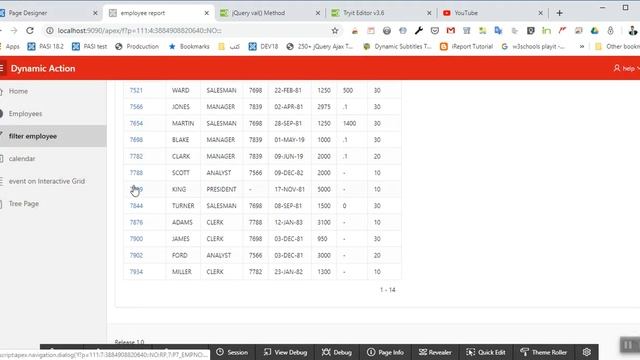Bookmark this page with the star icon
Screen dimensions: 640x360
tap(335, 31)
